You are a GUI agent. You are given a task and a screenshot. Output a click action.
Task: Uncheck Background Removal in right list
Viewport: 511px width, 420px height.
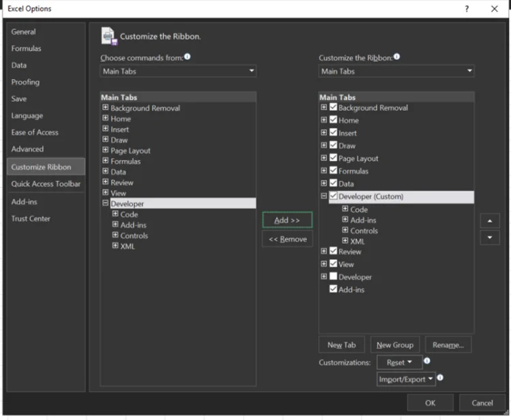click(x=333, y=107)
